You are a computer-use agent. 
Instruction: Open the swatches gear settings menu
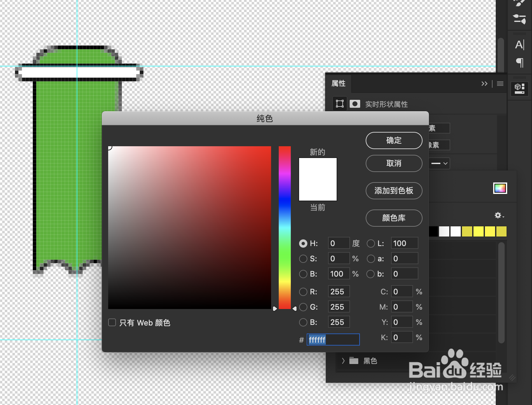tap(499, 216)
